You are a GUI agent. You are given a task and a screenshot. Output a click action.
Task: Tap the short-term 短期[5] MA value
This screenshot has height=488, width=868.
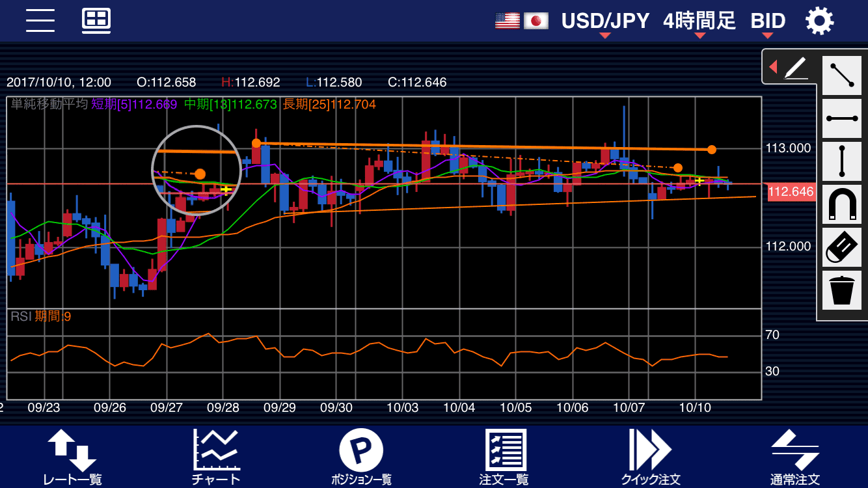134,104
